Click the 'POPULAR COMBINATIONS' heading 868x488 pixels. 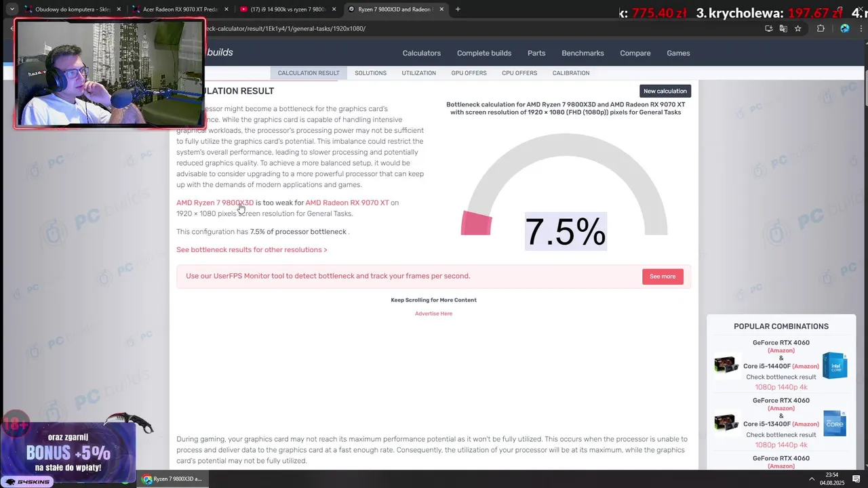click(x=781, y=327)
